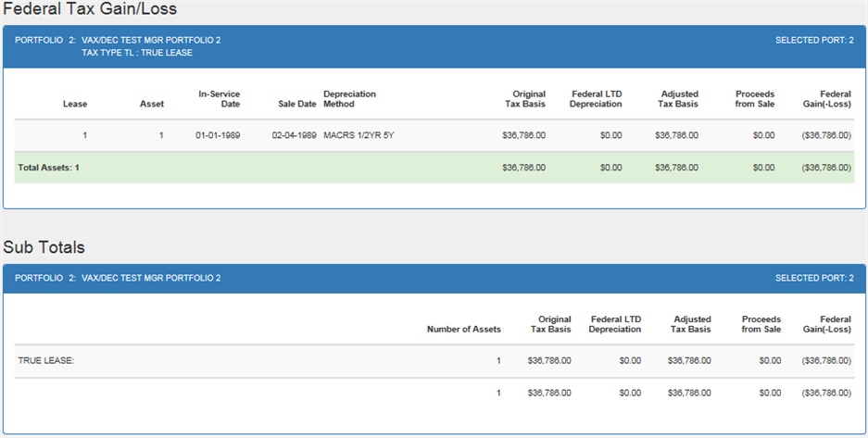The height and width of the screenshot is (438, 868).
Task: Select the Total Assets: 1 summary row
Action: pos(434,168)
